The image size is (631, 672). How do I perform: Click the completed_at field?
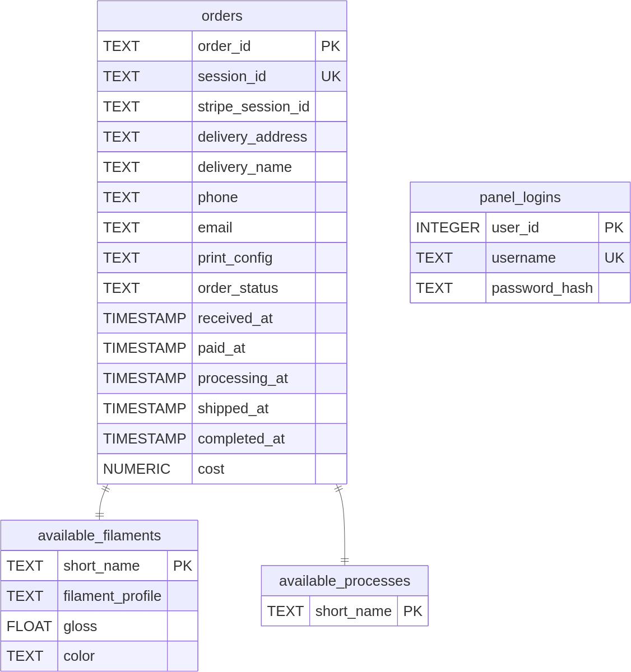[x=241, y=438]
